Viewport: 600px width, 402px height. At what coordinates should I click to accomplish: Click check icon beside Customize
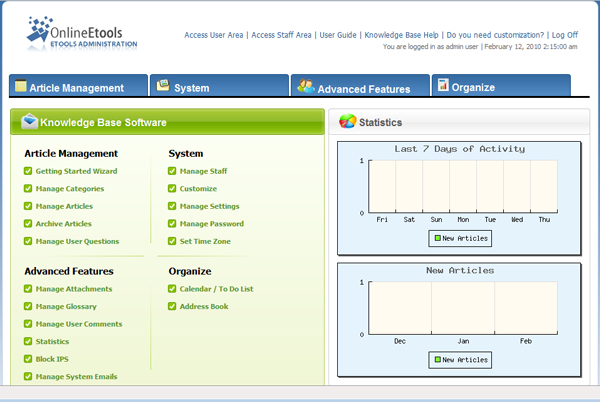point(172,188)
